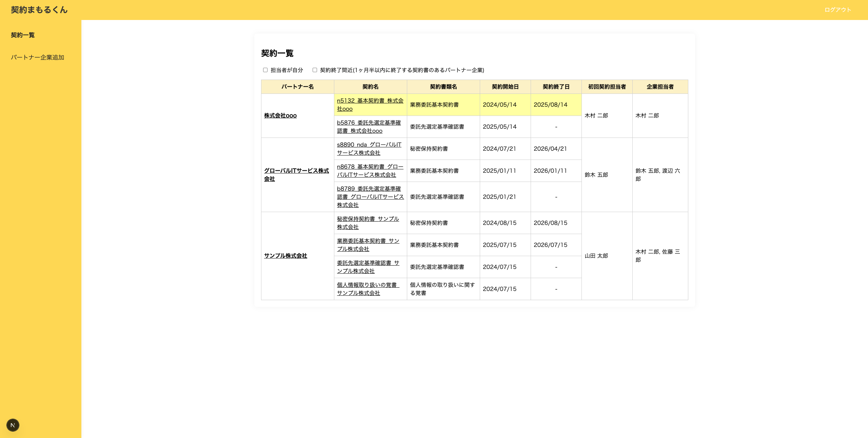Open 業務委託基本契約書_サンプル株式会社 contract

368,245
